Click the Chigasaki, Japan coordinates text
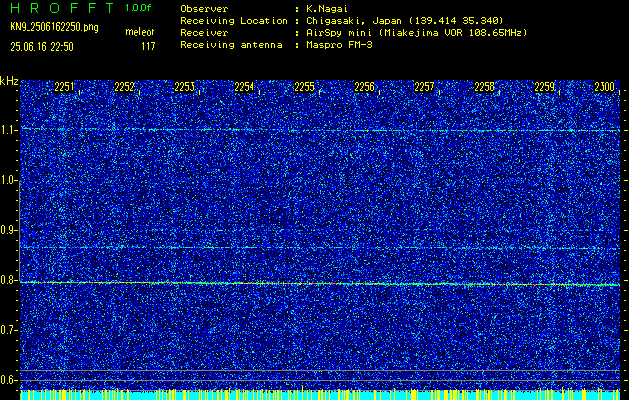629x400 pixels. [404, 21]
